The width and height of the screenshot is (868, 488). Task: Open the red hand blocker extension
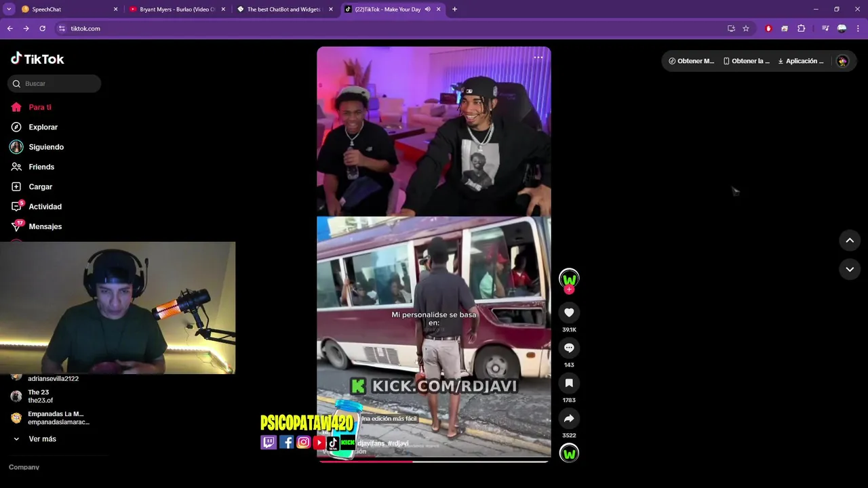(768, 28)
